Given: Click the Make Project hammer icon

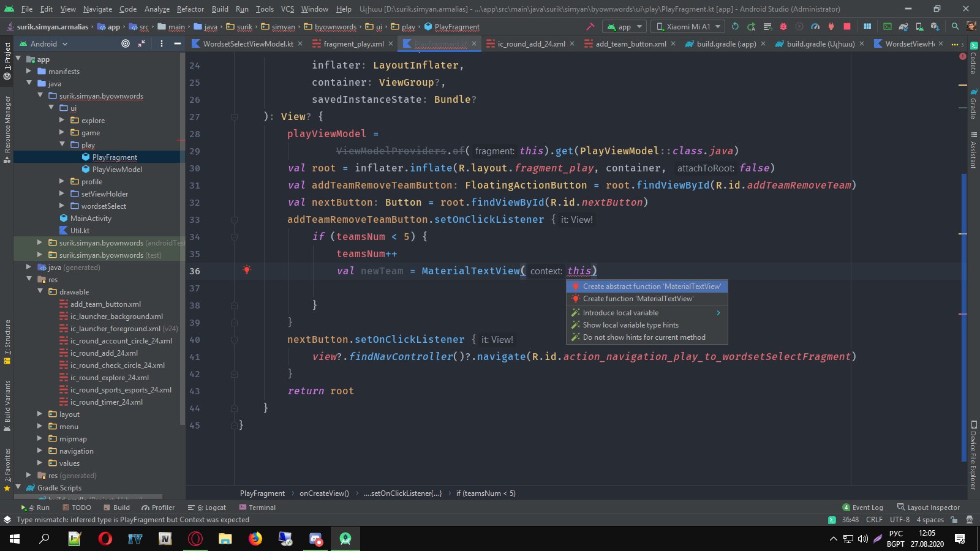Looking at the screenshot, I should [x=590, y=26].
